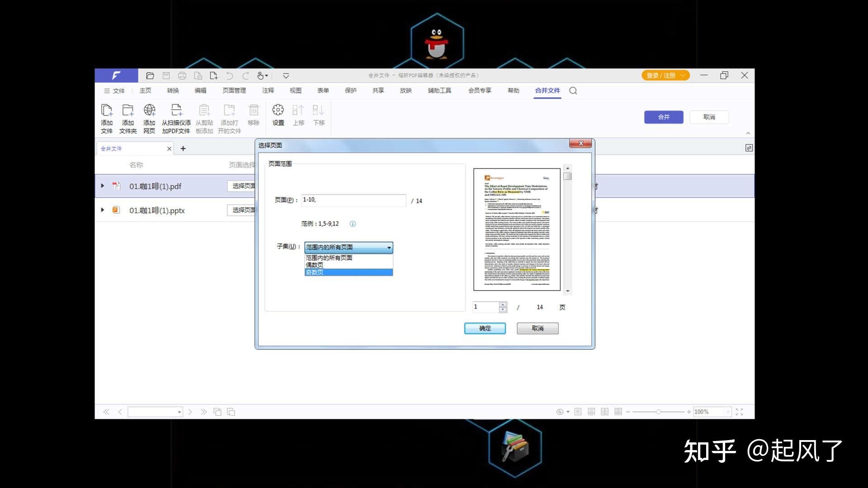The width and height of the screenshot is (868, 488).
Task: Open the subset combo box dropdown
Action: (389, 248)
